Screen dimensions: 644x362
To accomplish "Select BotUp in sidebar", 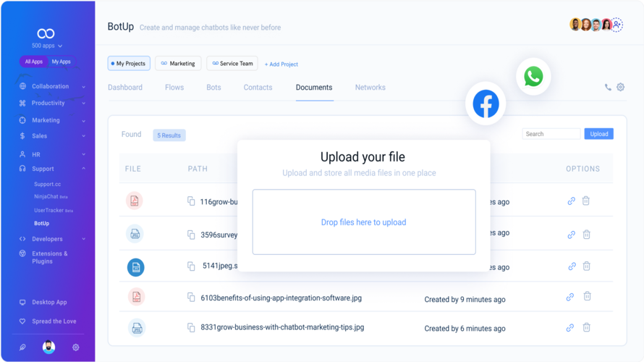I will (x=41, y=224).
